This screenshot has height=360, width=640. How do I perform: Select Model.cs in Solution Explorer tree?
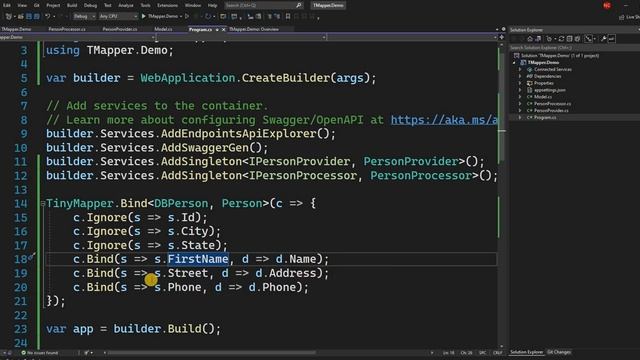pyautogui.click(x=543, y=97)
